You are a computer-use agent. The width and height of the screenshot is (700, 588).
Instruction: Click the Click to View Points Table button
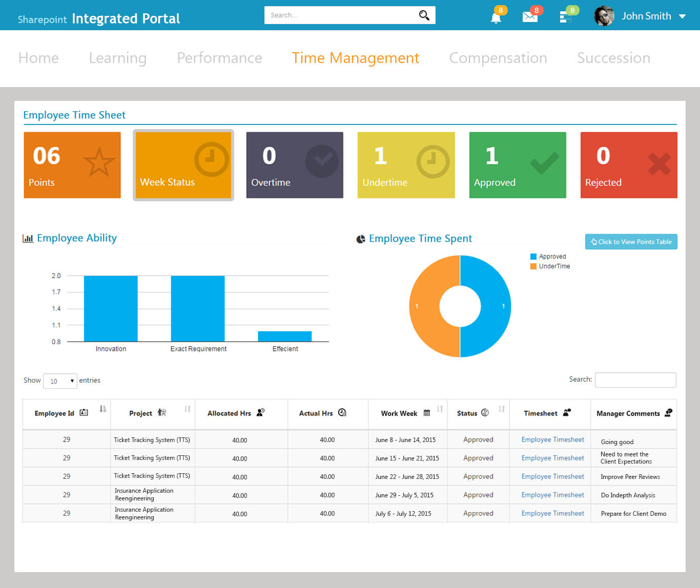click(x=631, y=242)
